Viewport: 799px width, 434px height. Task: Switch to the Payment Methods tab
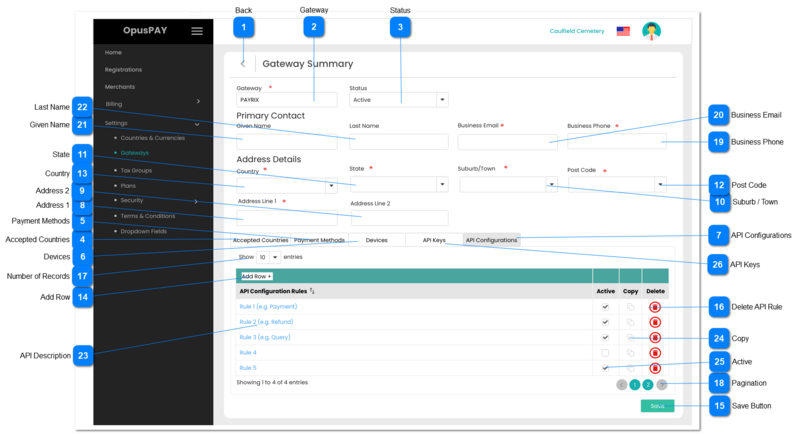pos(319,240)
